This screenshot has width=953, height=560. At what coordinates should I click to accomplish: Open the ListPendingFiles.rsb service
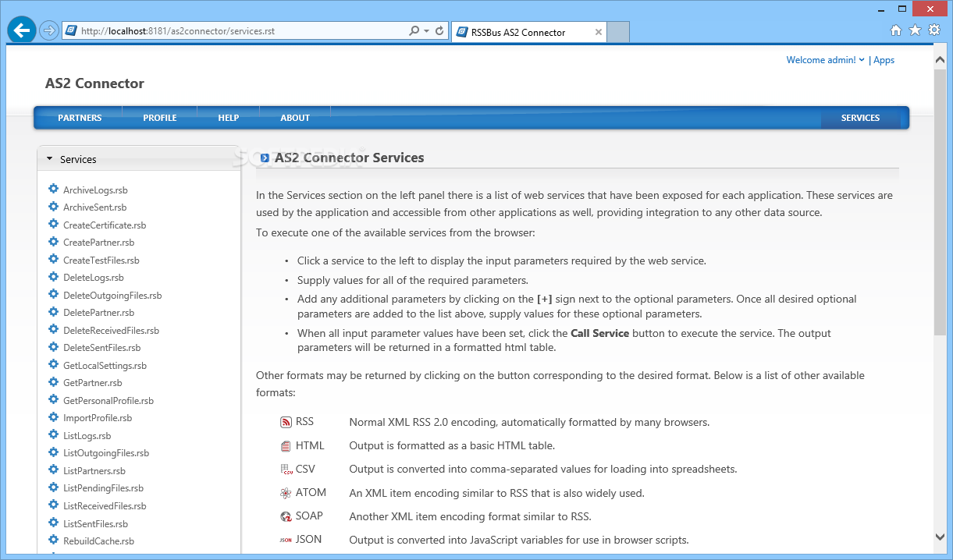coord(103,488)
